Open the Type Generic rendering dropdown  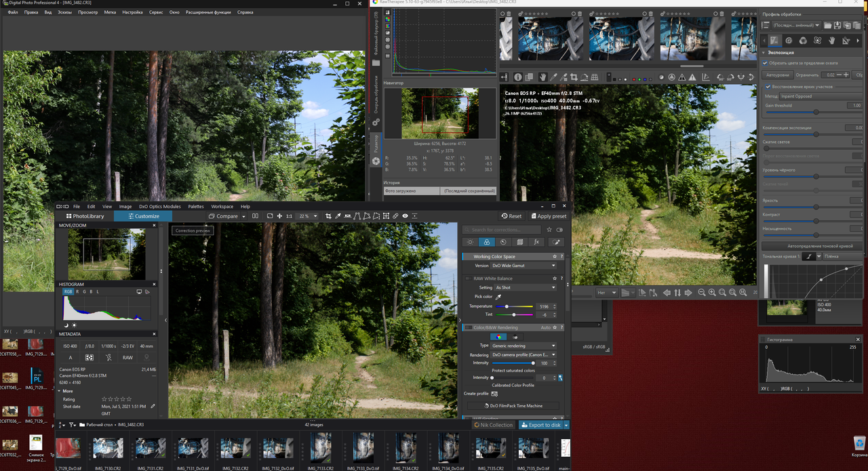coord(523,346)
